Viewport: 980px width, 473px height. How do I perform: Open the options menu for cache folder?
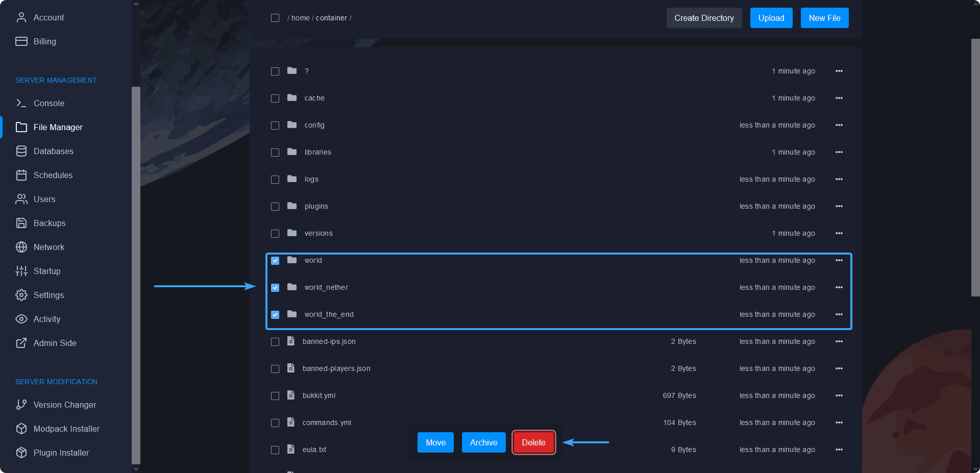click(839, 98)
